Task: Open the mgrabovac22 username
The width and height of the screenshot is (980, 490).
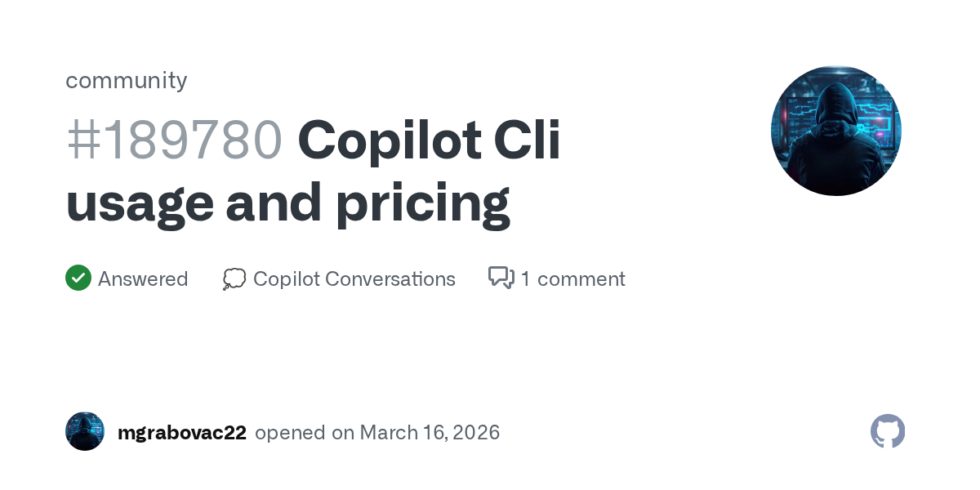Action: coord(182,433)
